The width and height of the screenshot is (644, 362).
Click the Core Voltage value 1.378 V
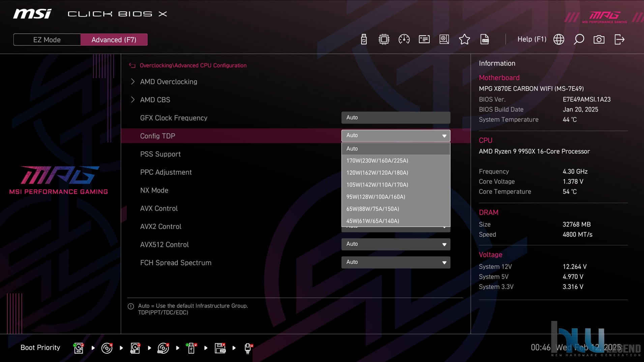coord(573,182)
